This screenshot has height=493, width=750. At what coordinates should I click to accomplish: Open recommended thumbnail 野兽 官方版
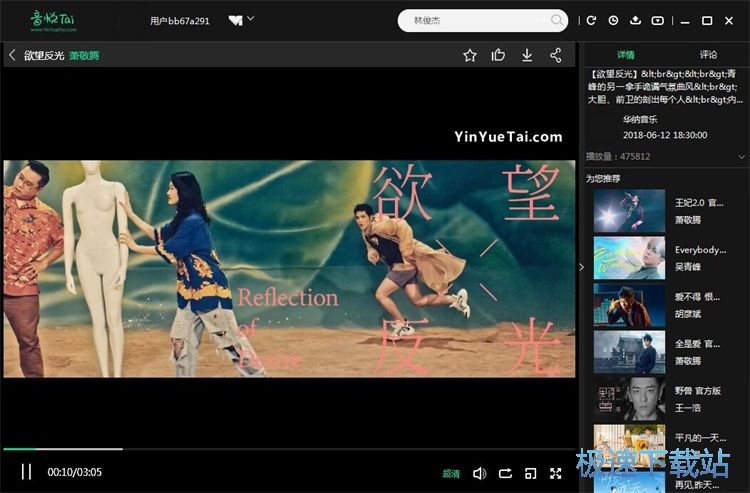(629, 398)
